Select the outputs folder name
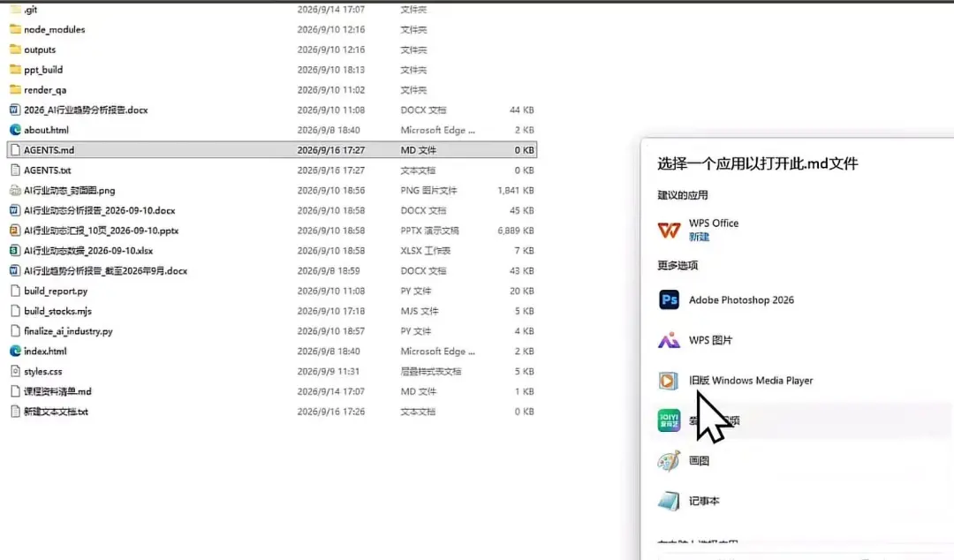The height and width of the screenshot is (560, 954). (x=40, y=49)
